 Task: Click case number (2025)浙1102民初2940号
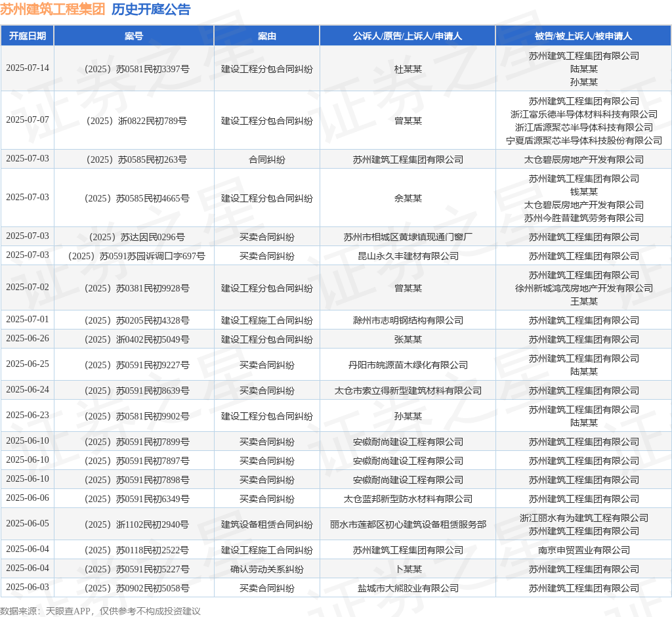[x=136, y=524]
